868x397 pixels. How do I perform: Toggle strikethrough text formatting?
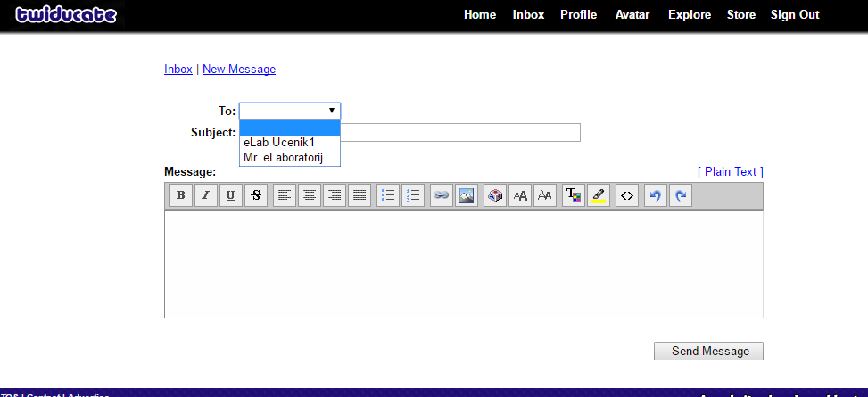pos(255,195)
